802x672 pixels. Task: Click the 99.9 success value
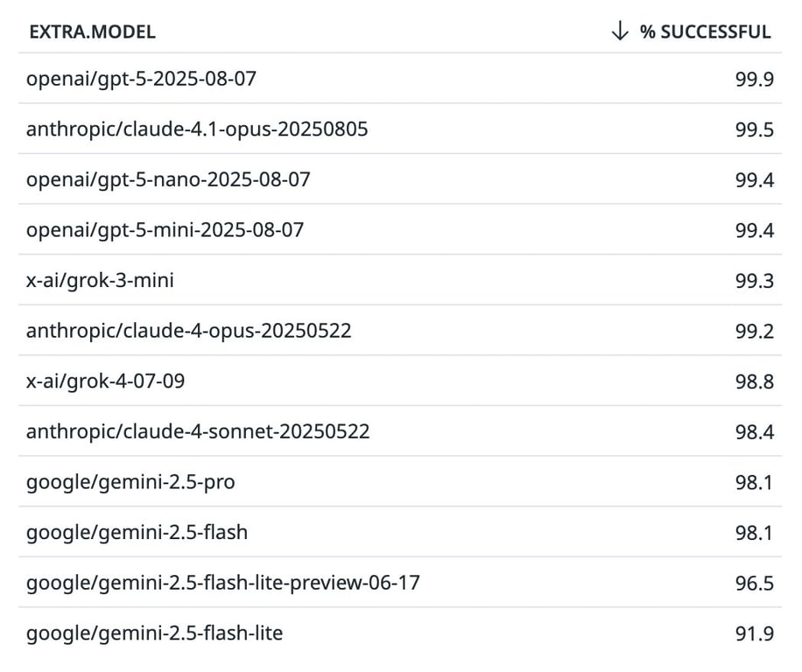click(x=754, y=79)
